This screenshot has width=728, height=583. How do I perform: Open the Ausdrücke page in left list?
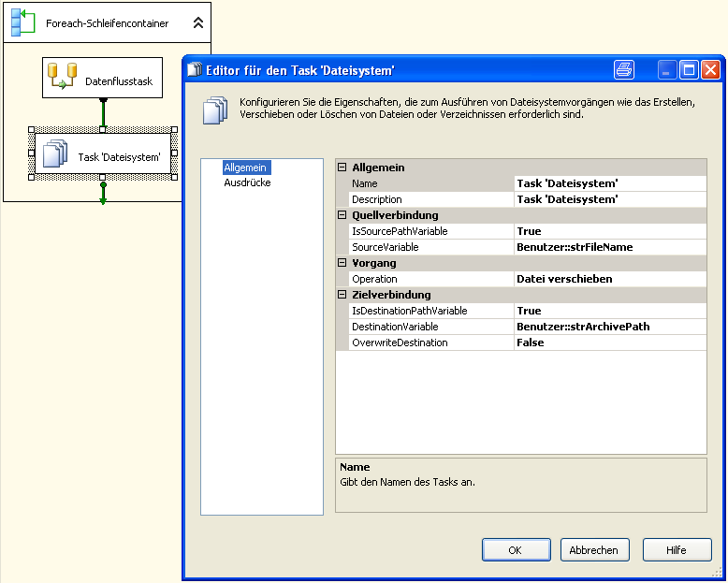[x=247, y=183]
